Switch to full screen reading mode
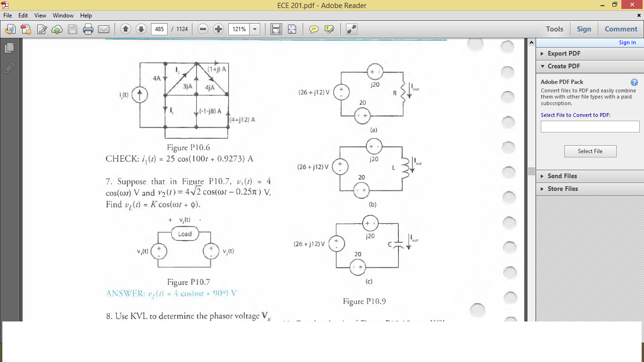This screenshot has width=644, height=362. point(351,29)
